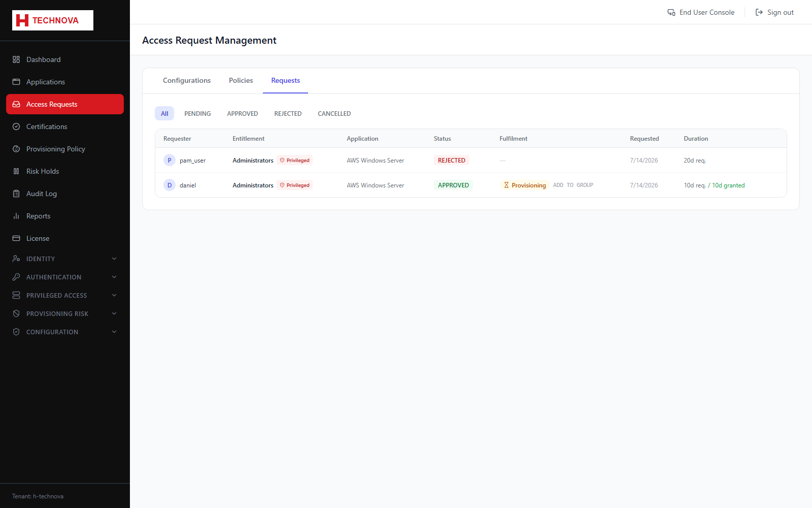Open Audit Log page
812x508 pixels.
[x=65, y=194]
